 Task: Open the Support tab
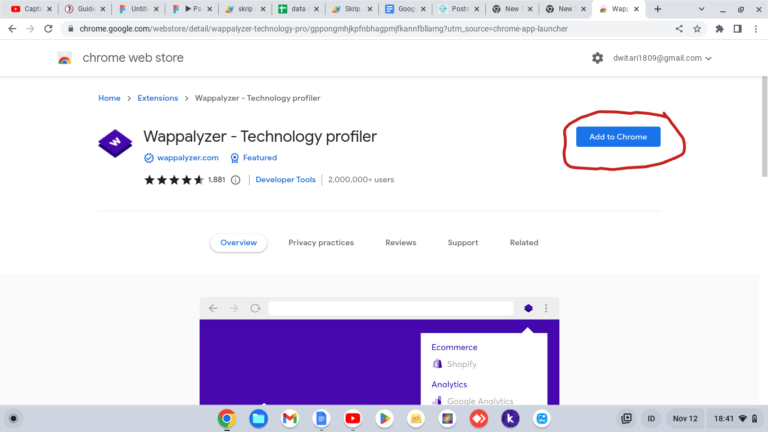(x=463, y=242)
